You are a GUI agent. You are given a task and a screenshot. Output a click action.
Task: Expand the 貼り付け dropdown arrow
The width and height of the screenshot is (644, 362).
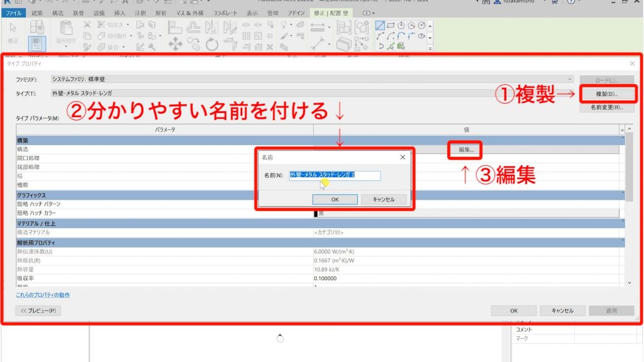65,46
